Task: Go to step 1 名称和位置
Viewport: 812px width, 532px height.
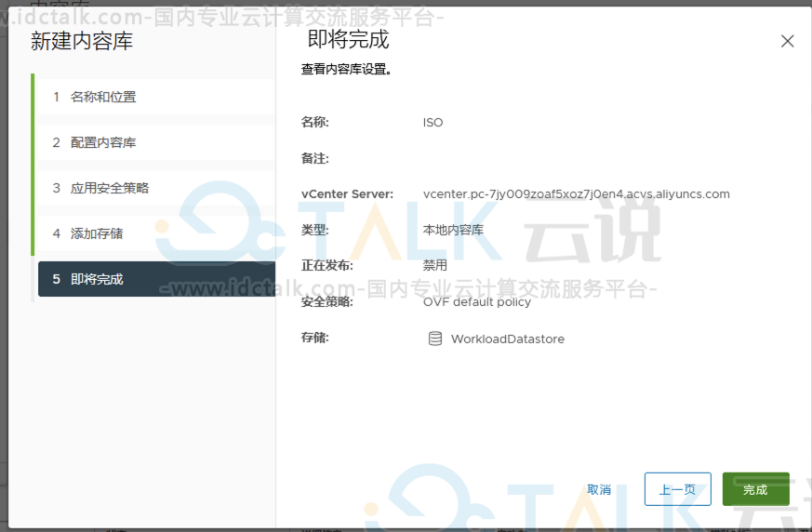Action: coord(156,97)
